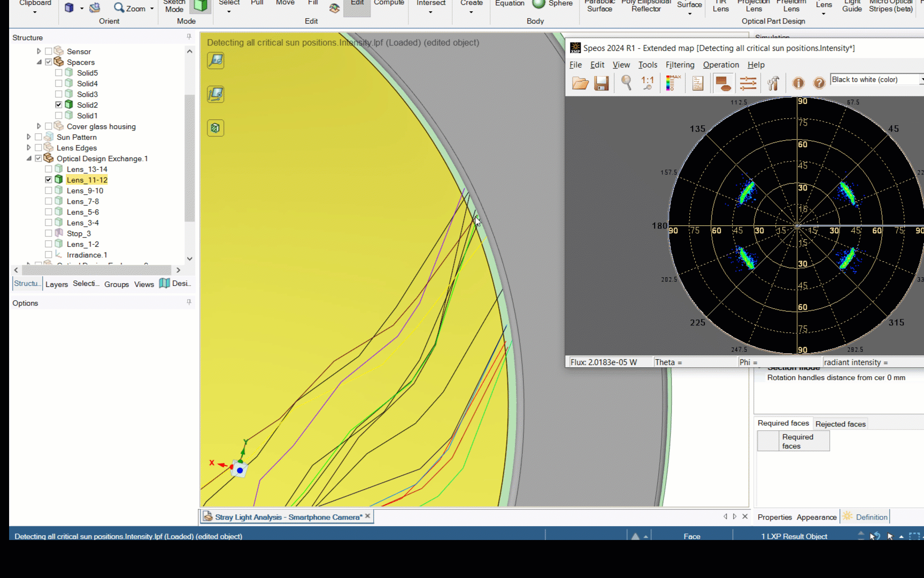The width and height of the screenshot is (924, 578).
Task: Open the report document icon in map toolbar
Action: [x=698, y=83]
